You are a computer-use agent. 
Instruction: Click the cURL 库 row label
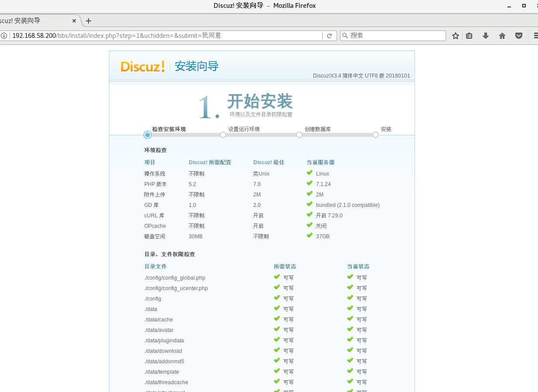[x=154, y=216]
